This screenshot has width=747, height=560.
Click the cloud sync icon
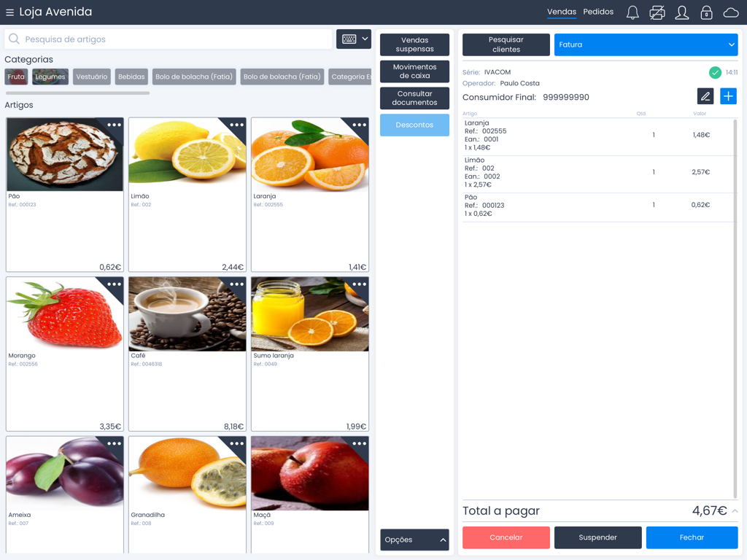click(x=730, y=12)
